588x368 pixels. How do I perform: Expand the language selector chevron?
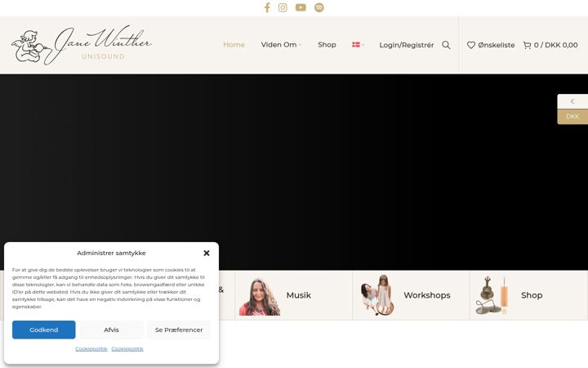(363, 45)
